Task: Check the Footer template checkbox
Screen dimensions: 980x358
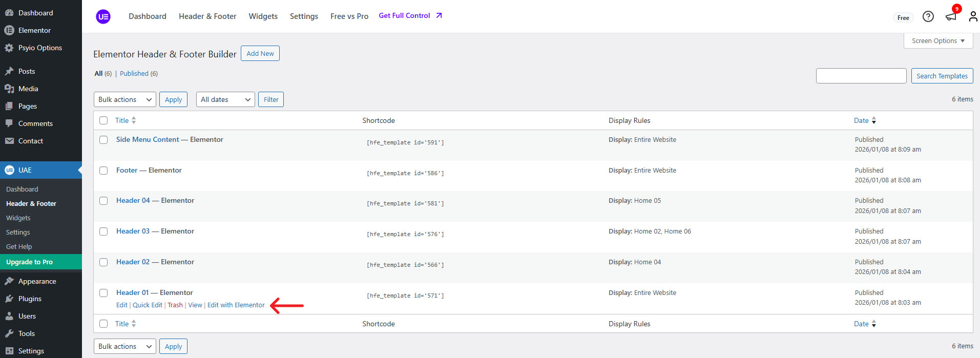Action: 103,171
